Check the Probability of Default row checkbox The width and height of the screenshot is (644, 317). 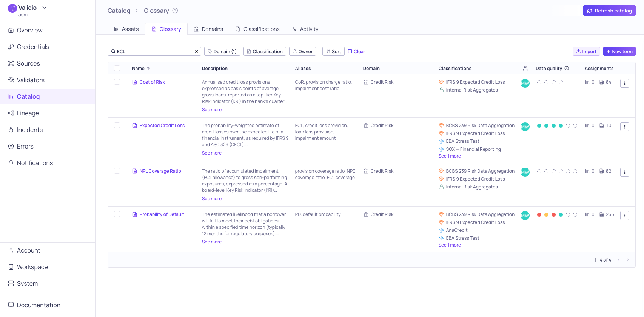tap(117, 214)
